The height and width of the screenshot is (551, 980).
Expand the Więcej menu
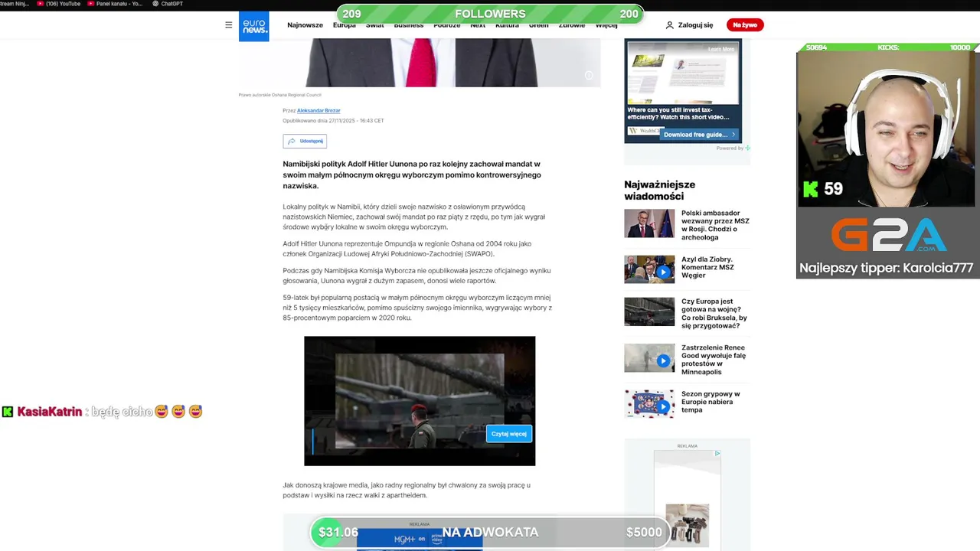tap(606, 25)
